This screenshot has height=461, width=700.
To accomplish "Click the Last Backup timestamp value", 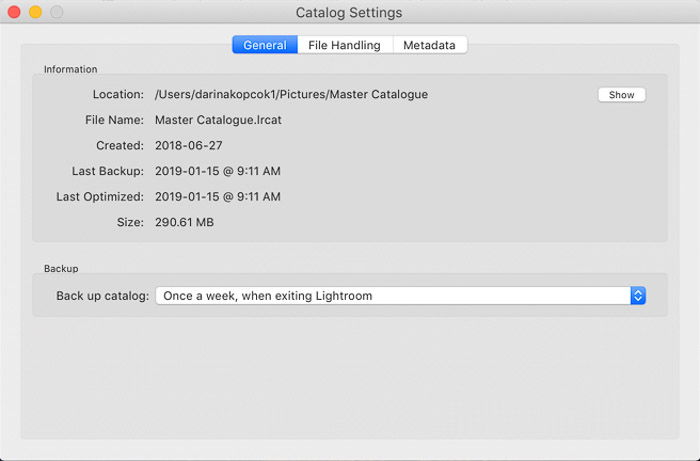I will tap(218, 171).
